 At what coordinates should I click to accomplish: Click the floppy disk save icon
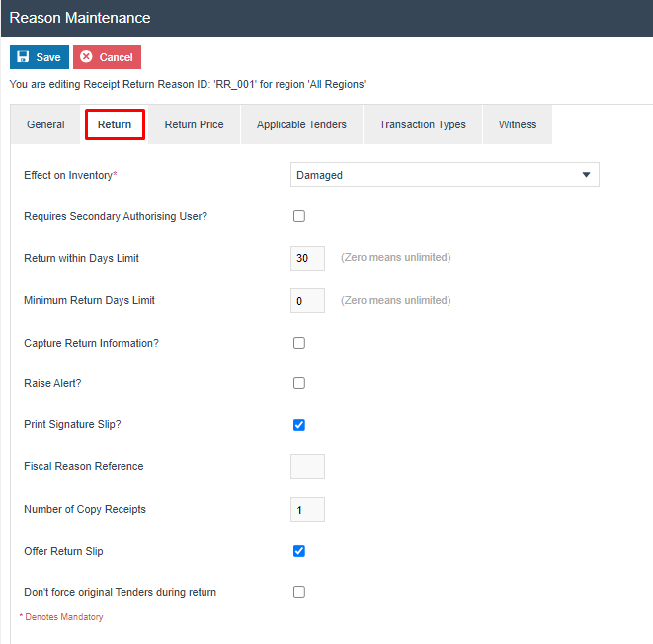(x=23, y=56)
